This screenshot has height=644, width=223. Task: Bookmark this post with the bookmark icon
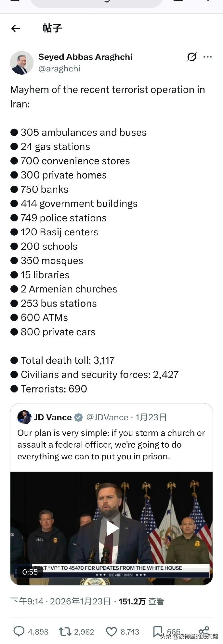tap(158, 631)
